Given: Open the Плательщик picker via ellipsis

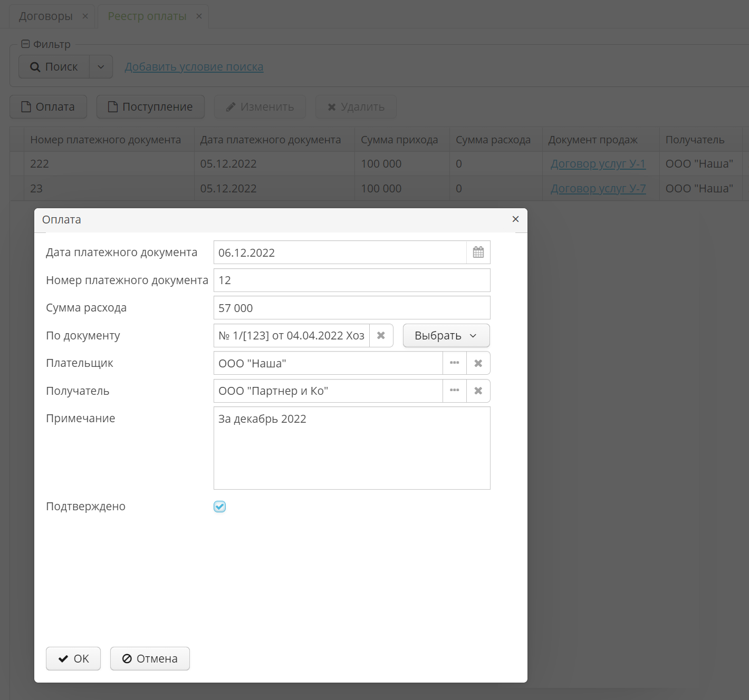Looking at the screenshot, I should [x=454, y=363].
